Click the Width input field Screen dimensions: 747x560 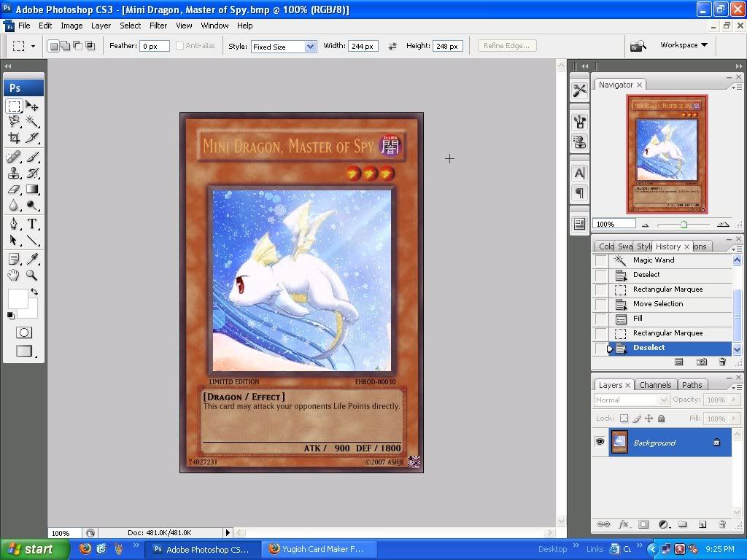tap(362, 46)
